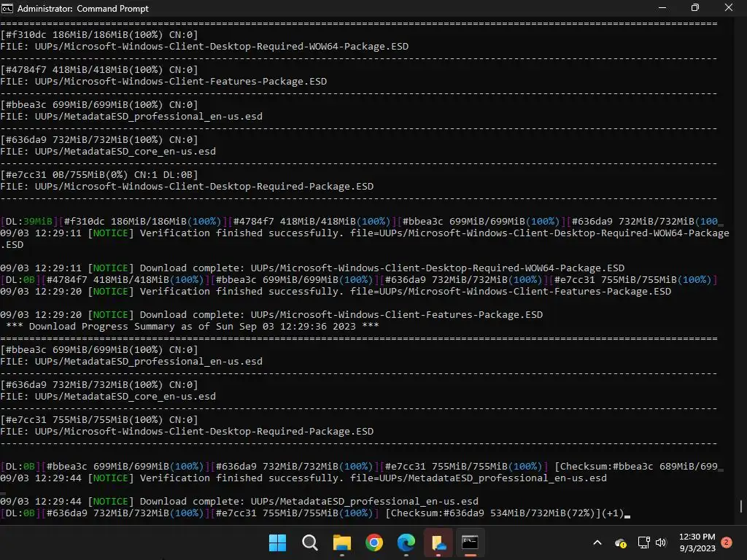Click the [#e7cc31 0B/755MiB(0%) CN:1 DL:0B] line
747x560 pixels.
99,175
